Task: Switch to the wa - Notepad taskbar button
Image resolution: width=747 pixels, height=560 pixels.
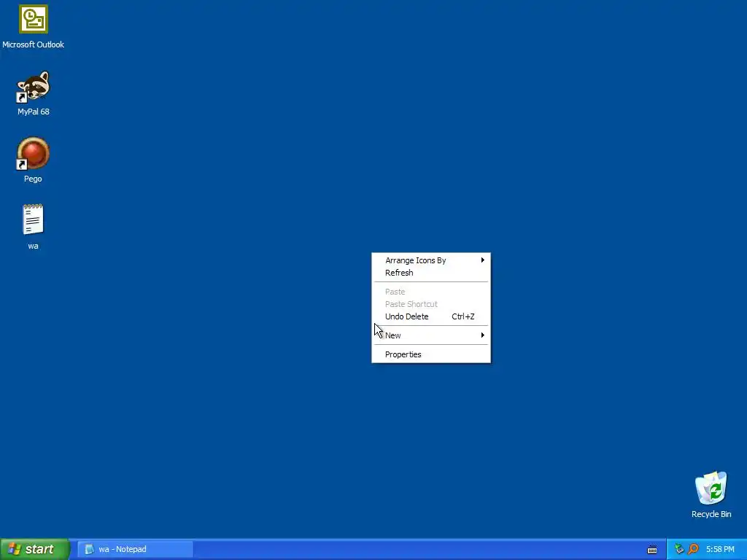Action: (135, 550)
